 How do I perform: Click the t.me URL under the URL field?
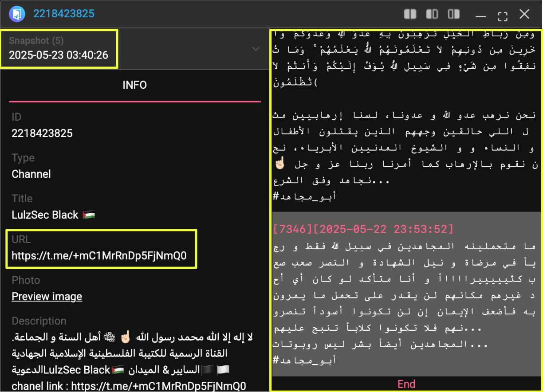[x=99, y=255]
